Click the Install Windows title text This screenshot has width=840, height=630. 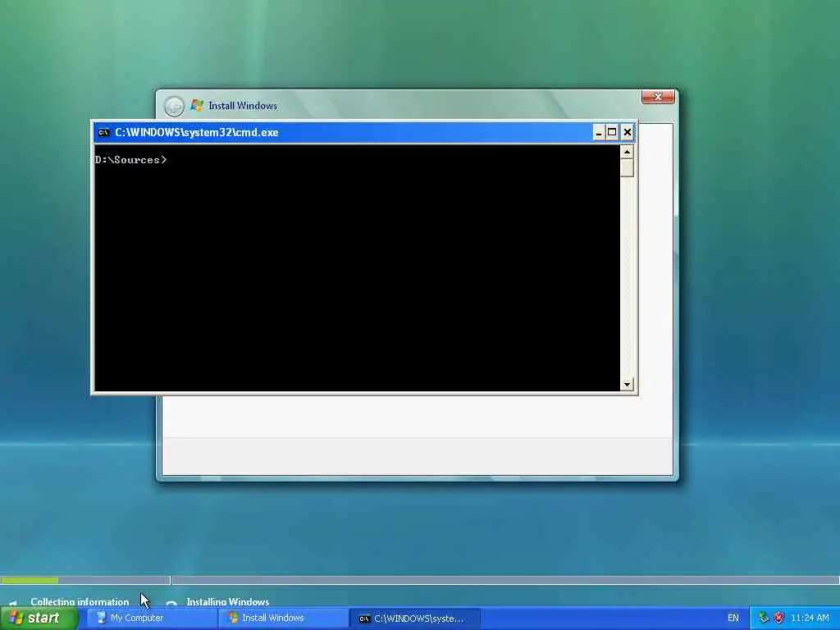point(243,106)
